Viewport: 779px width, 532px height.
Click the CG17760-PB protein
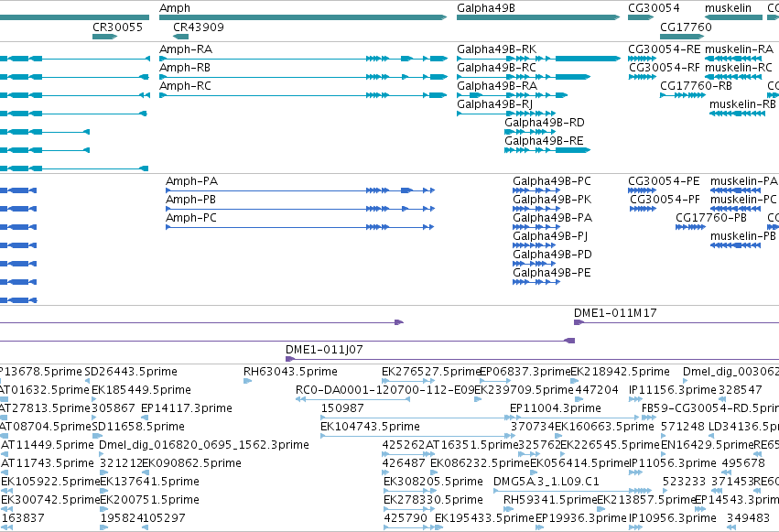pyautogui.click(x=690, y=227)
